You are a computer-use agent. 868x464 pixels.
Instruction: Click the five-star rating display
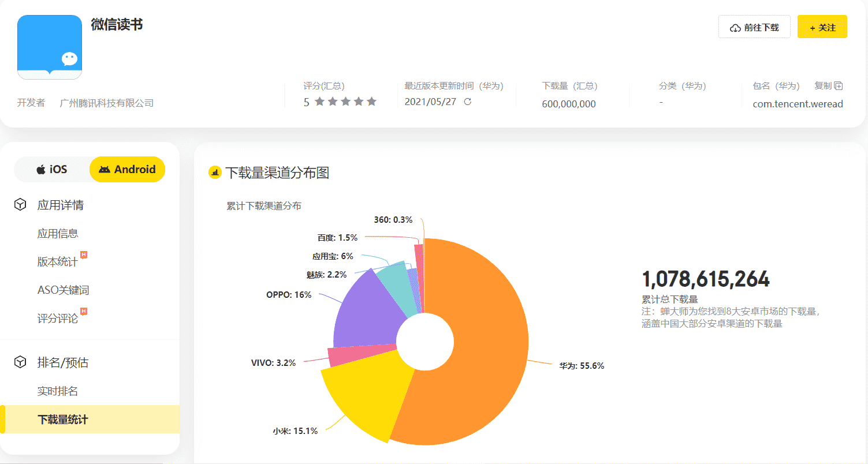pyautogui.click(x=346, y=102)
